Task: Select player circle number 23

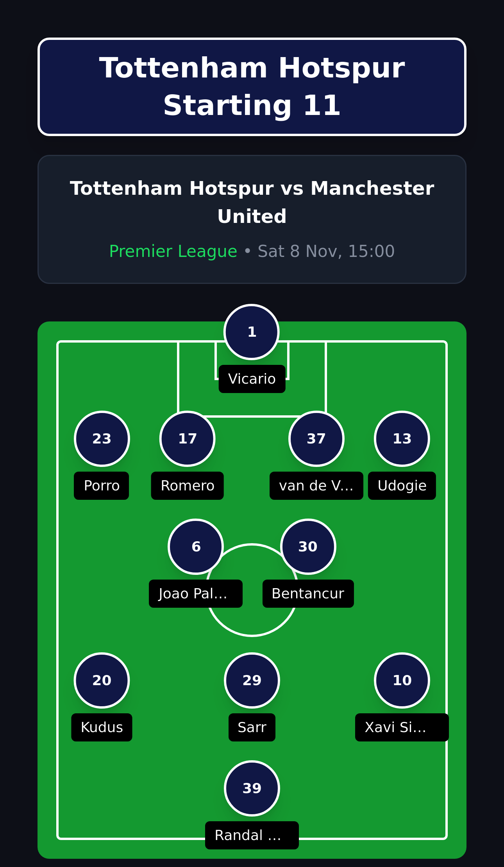Action: coord(102,438)
